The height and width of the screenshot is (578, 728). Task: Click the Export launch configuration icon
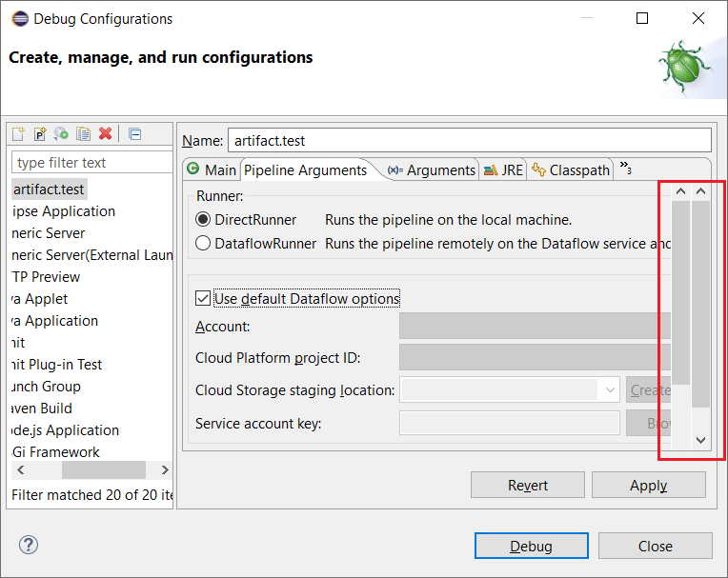pyautogui.click(x=62, y=134)
